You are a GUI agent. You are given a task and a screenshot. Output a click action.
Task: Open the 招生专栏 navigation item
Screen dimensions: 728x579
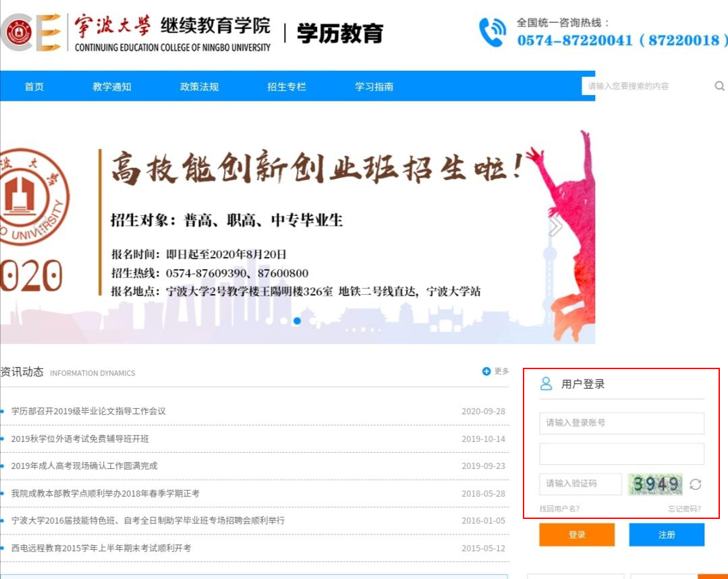click(286, 86)
